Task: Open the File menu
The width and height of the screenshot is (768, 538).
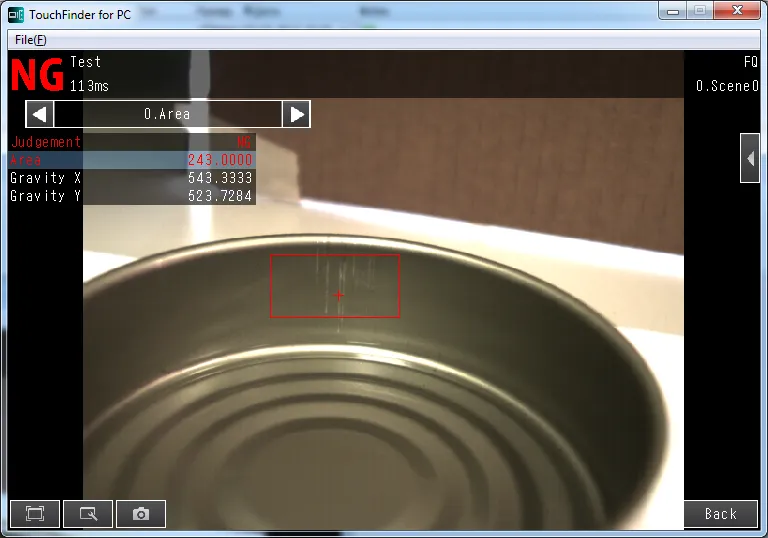Action: 30,40
